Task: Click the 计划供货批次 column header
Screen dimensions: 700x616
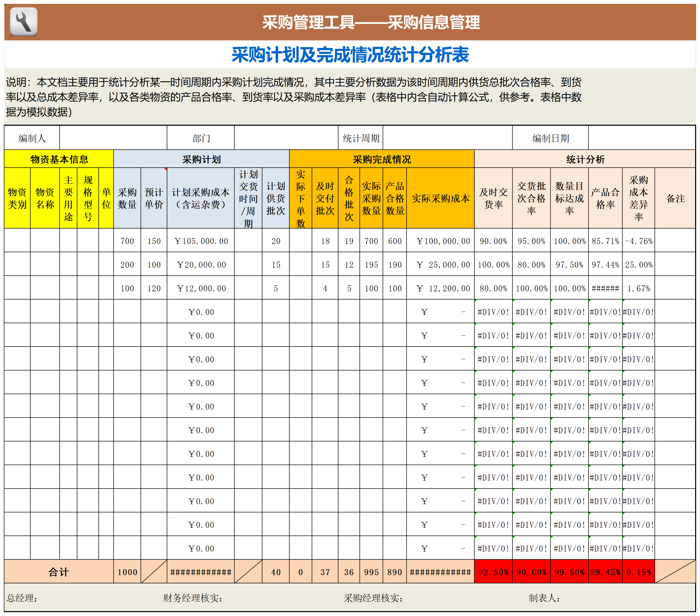Action: pos(276,198)
